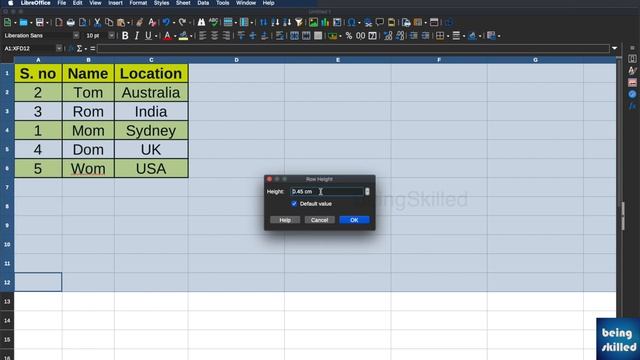Click the Cut scissors icon
Image resolution: width=640 pixels, height=360 pixels.
click(97, 22)
